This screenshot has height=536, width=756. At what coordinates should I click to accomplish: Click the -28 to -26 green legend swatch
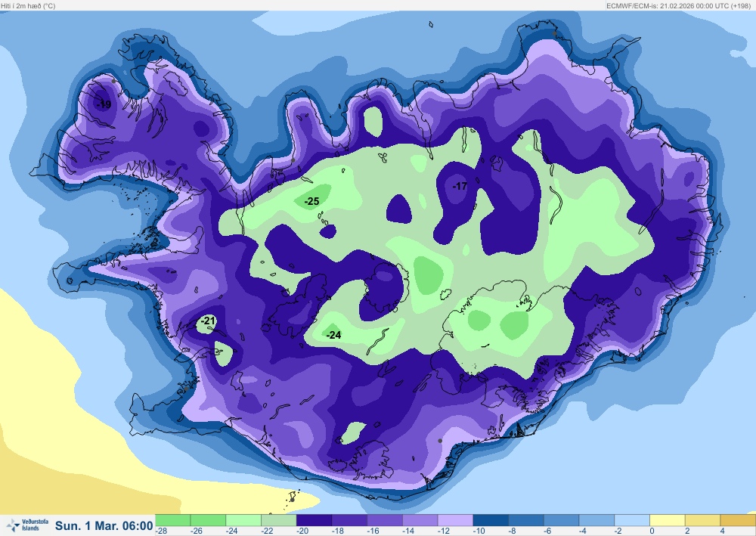(x=172, y=520)
